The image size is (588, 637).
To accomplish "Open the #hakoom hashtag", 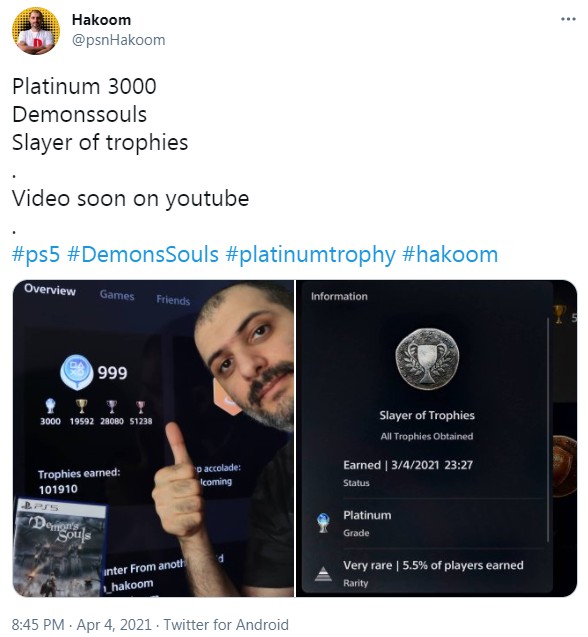I will 450,255.
